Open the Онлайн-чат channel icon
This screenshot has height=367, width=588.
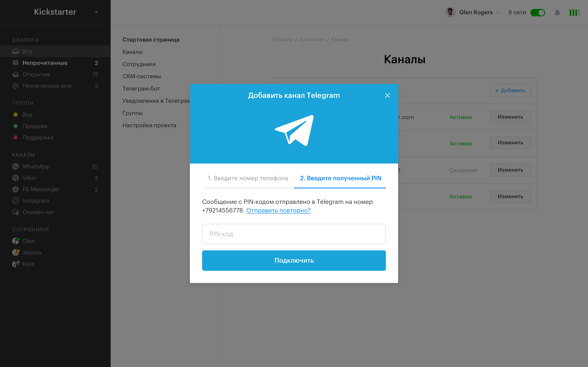(x=16, y=212)
